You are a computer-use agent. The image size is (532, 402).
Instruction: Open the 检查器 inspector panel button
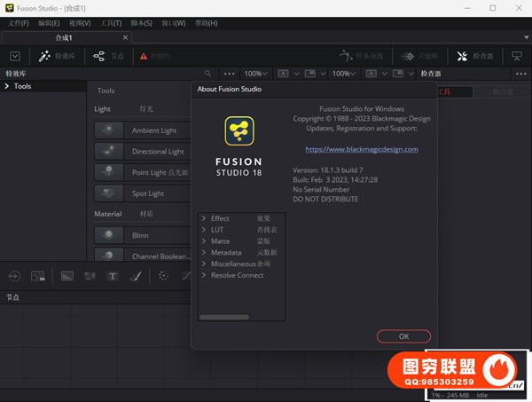[475, 56]
